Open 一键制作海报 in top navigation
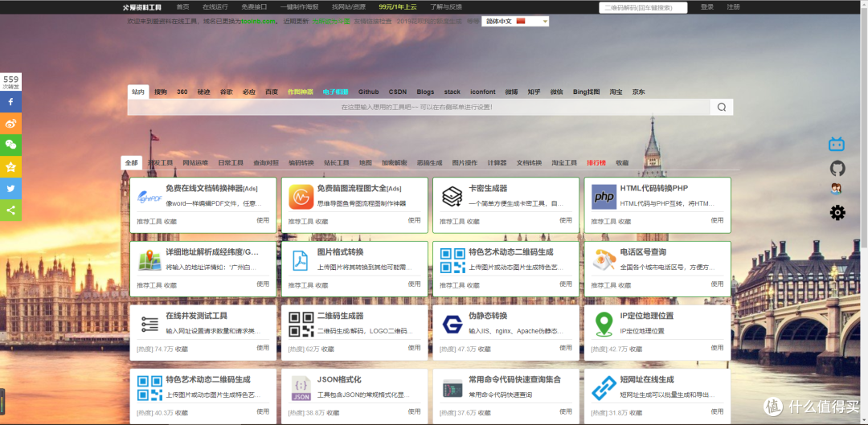The image size is (868, 425). pyautogui.click(x=300, y=7)
